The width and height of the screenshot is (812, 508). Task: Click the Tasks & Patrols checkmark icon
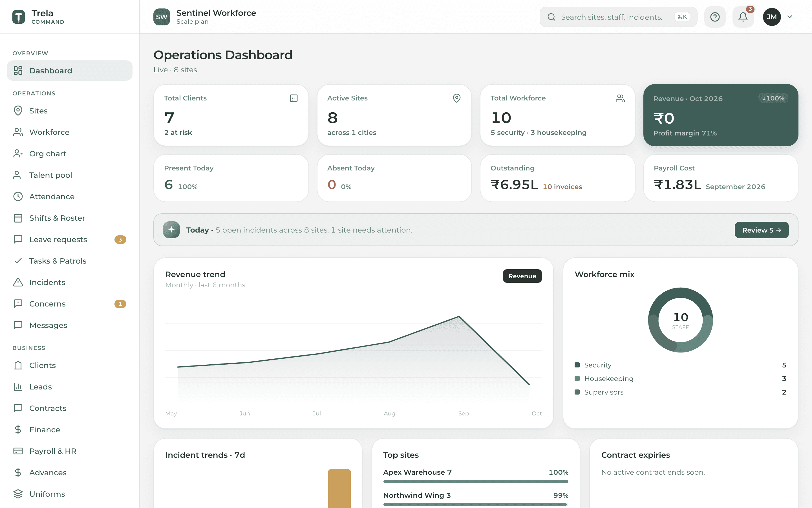(x=18, y=261)
